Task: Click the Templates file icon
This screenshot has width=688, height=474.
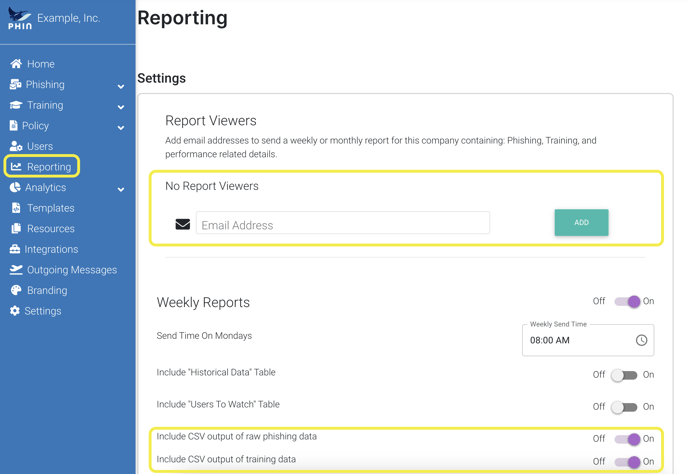Action: pos(16,208)
